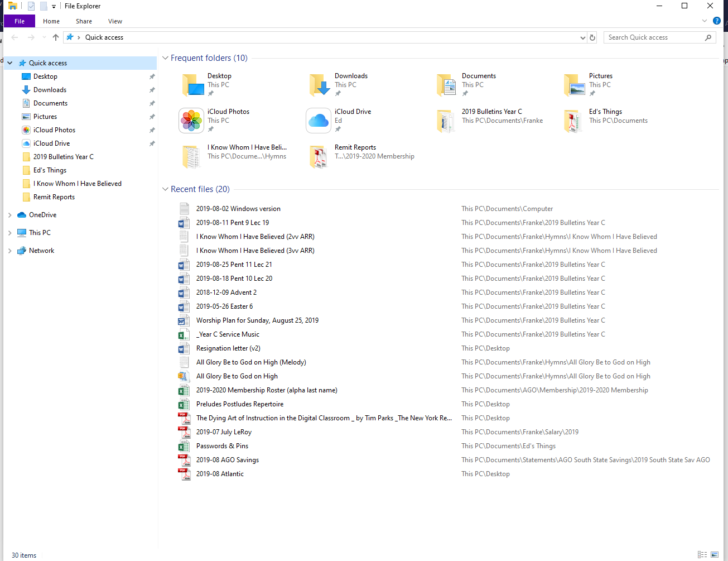The width and height of the screenshot is (728, 561).
Task: Select the 2019-08 AGO Savings PDF
Action: [228, 460]
